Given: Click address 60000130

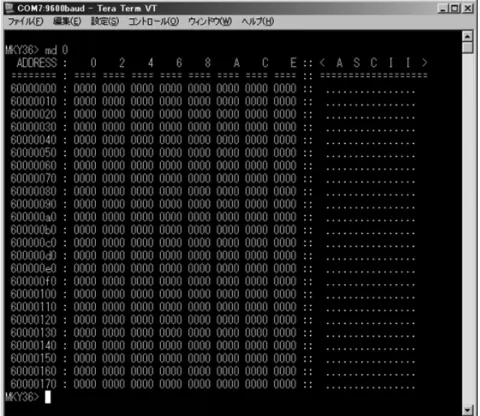Looking at the screenshot, I should point(33,333).
